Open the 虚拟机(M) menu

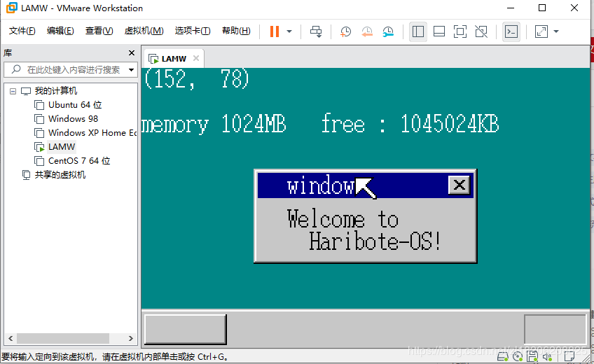point(144,31)
